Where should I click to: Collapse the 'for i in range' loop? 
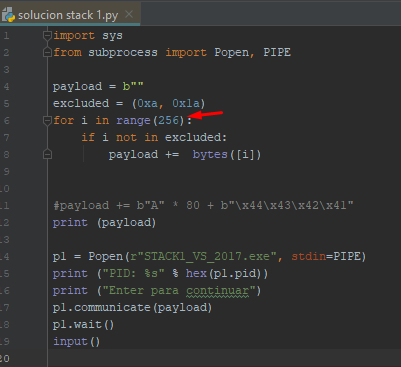point(47,120)
